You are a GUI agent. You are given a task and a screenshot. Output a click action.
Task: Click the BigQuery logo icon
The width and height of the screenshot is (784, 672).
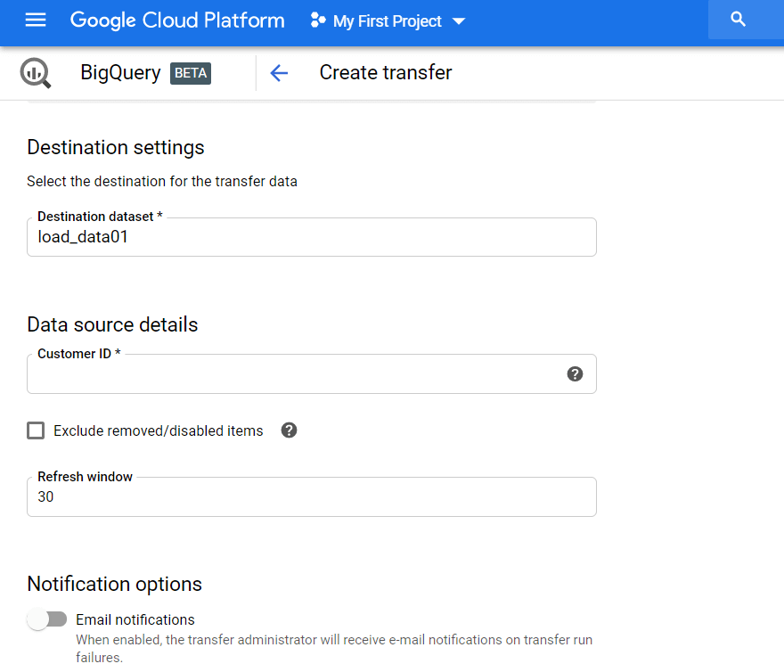(x=36, y=73)
